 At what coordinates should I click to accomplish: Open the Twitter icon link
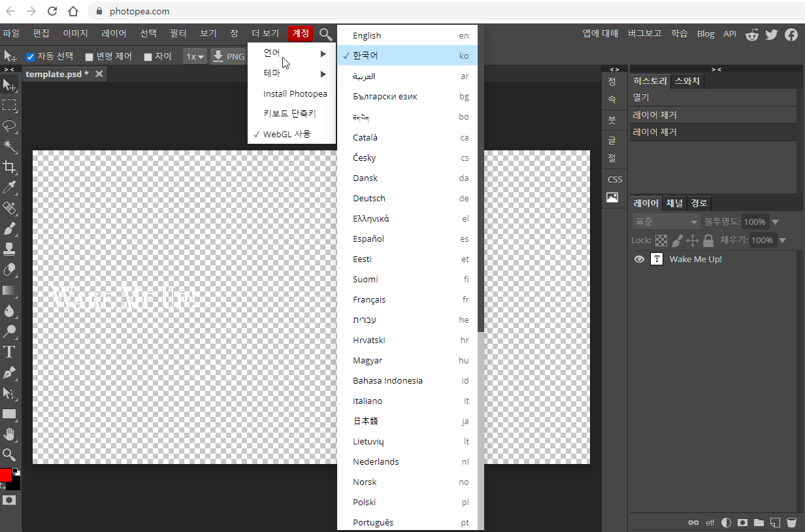coord(772,34)
